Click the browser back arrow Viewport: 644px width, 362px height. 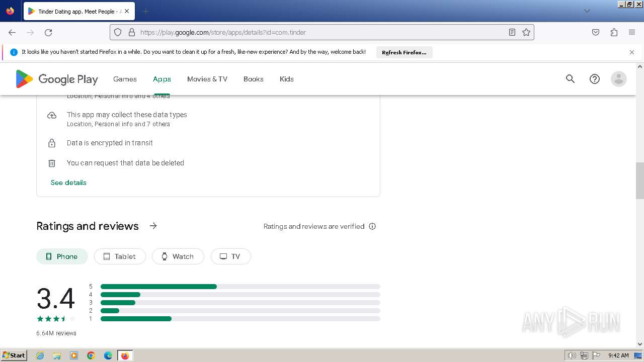pyautogui.click(x=12, y=32)
